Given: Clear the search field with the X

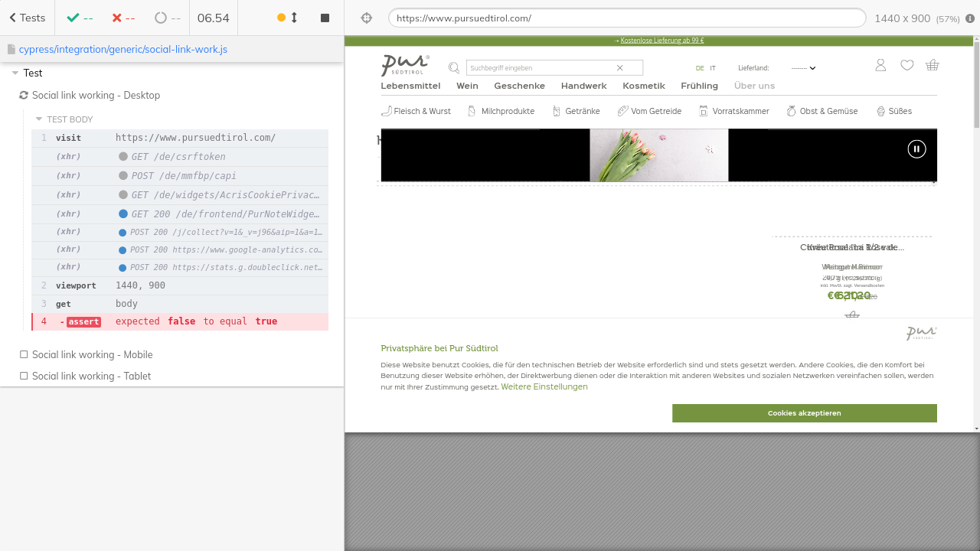Looking at the screenshot, I should pyautogui.click(x=620, y=68).
